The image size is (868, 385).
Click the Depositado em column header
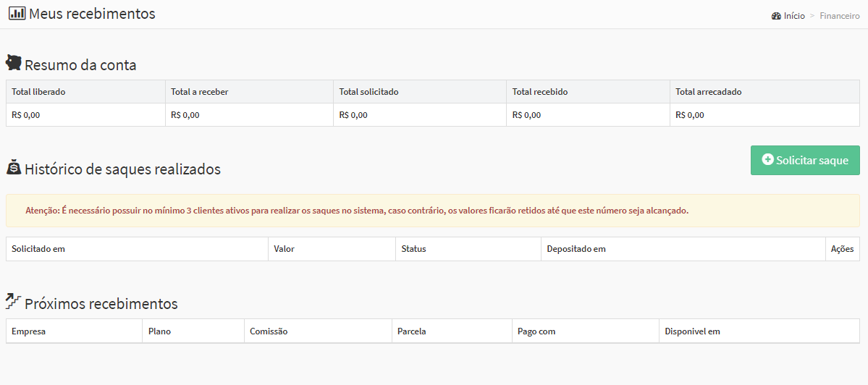(576, 249)
